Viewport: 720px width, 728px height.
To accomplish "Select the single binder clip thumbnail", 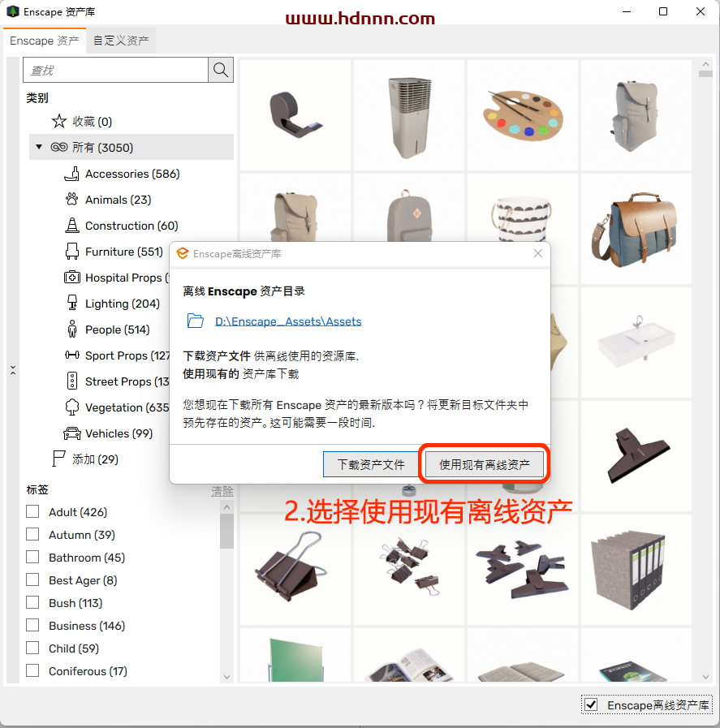I will (x=295, y=569).
